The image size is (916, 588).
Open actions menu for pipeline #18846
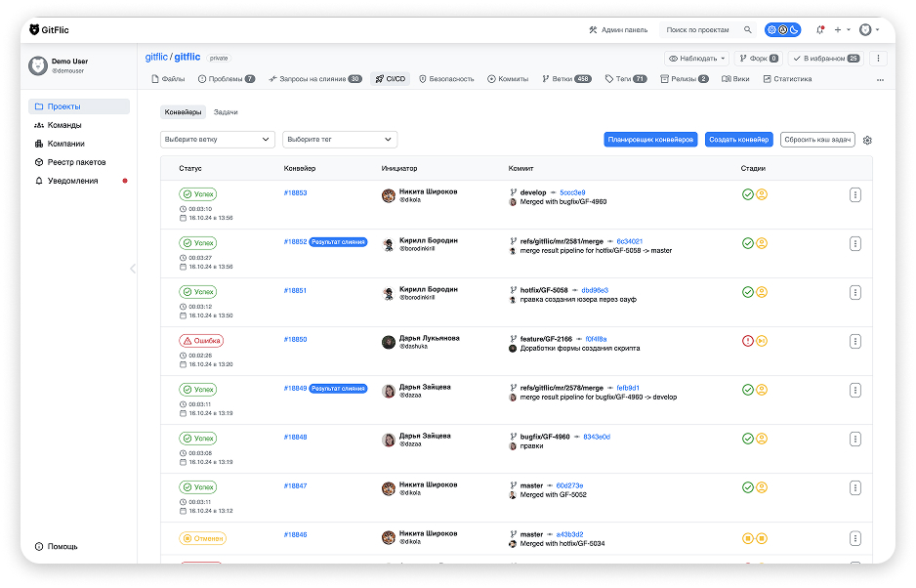(855, 539)
